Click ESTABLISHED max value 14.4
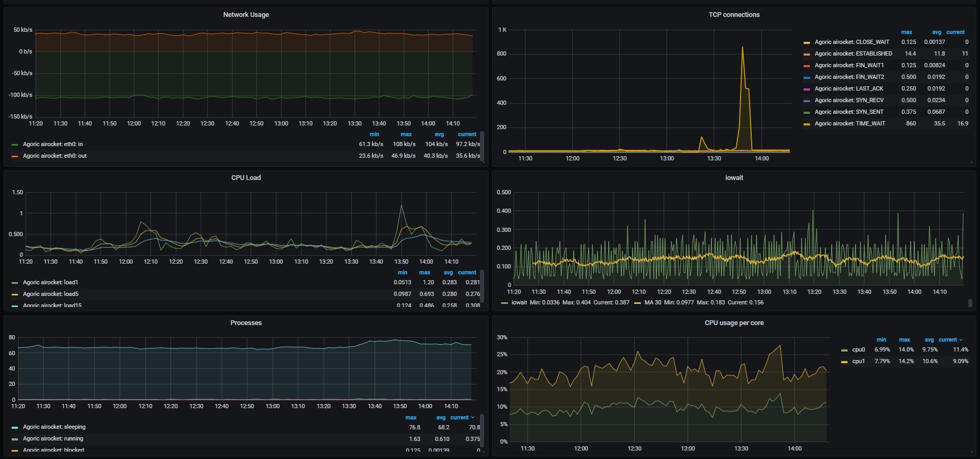 click(x=910, y=53)
